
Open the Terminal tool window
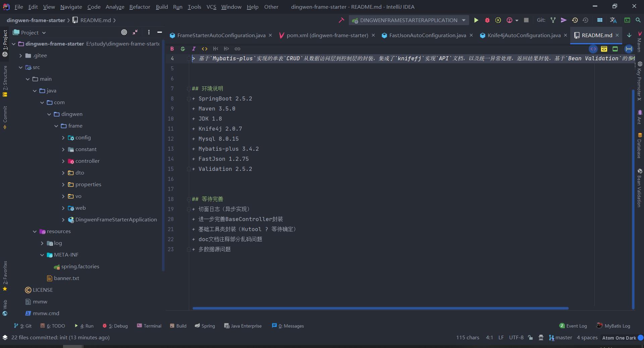tap(149, 326)
